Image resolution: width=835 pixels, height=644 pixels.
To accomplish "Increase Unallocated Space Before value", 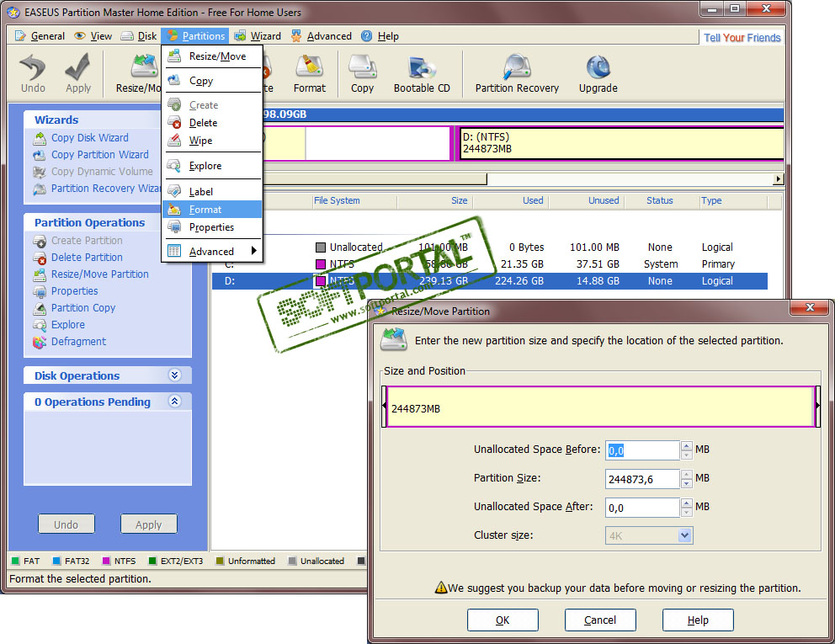I will coord(686,446).
